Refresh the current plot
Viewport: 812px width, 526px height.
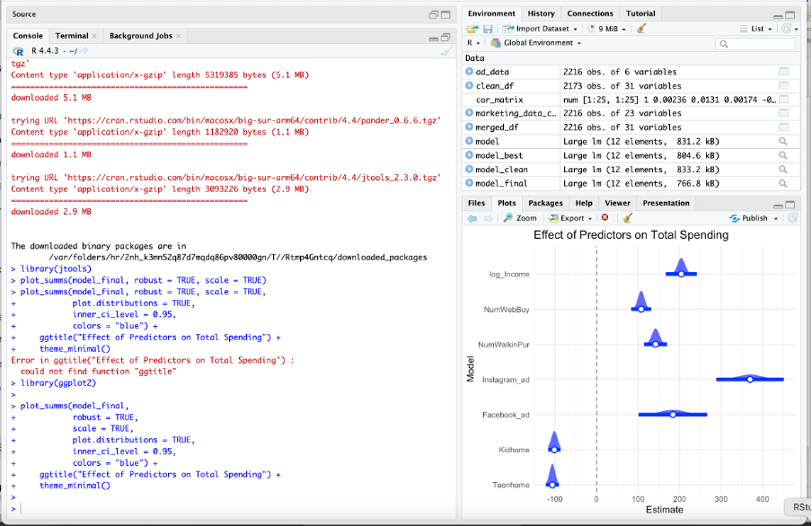coord(792,218)
